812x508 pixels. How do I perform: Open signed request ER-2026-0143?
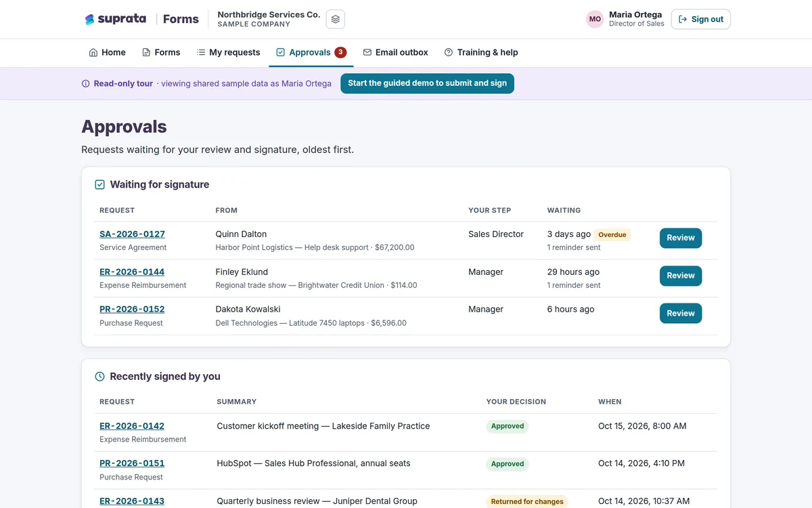coord(132,501)
